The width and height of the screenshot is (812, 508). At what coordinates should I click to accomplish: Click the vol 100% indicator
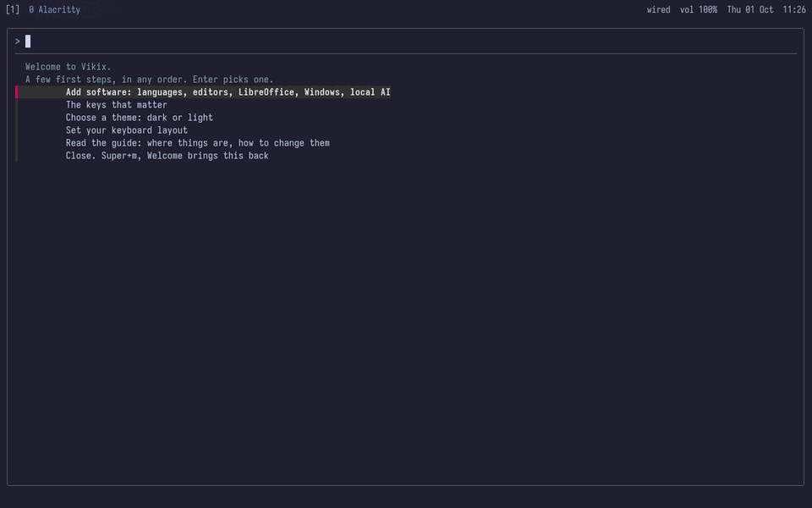click(x=699, y=10)
